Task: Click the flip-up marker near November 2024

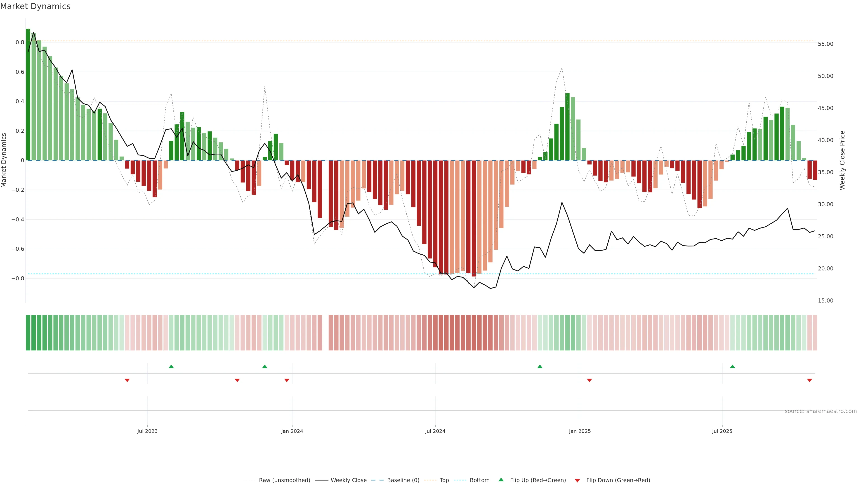Action: pyautogui.click(x=540, y=366)
